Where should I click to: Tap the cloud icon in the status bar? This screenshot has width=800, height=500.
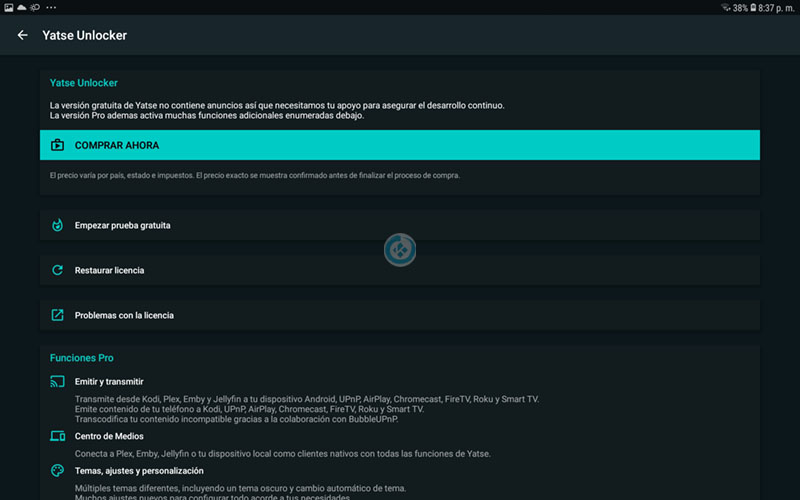click(21, 7)
